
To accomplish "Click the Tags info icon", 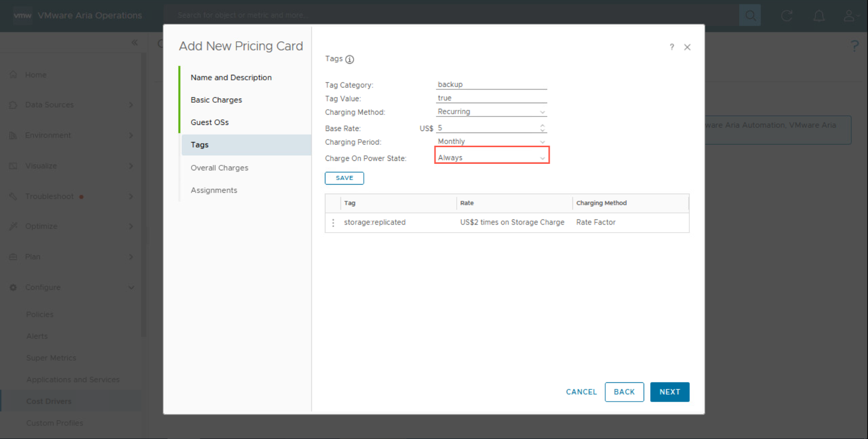I will coord(350,59).
